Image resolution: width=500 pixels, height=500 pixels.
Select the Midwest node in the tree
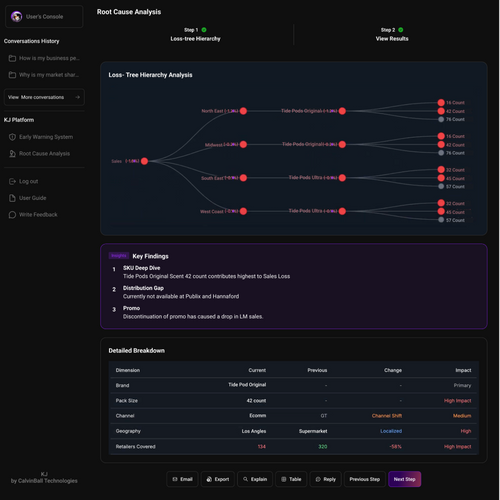point(243,144)
